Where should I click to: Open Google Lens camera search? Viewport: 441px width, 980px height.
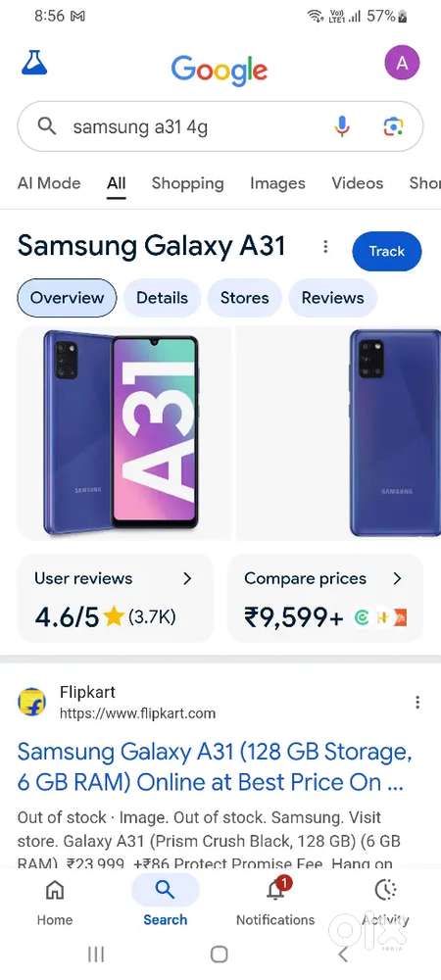point(393,126)
